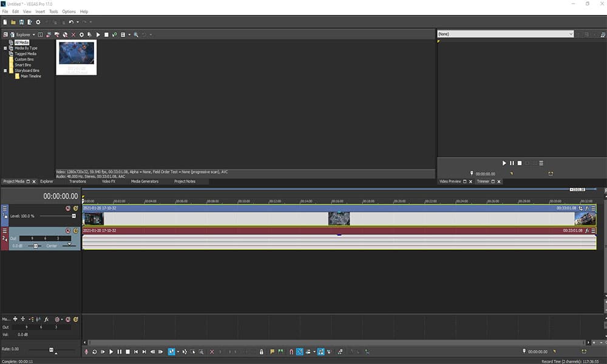
Task: Lock the selected event with the padlock icon
Action: pos(261,352)
